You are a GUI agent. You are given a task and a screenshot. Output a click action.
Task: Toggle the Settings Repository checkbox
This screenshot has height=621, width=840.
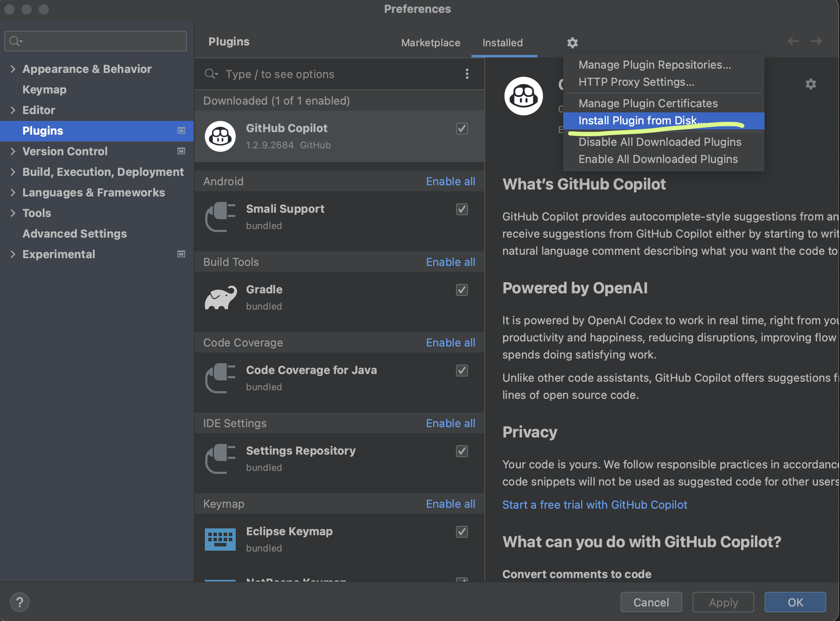pos(462,451)
